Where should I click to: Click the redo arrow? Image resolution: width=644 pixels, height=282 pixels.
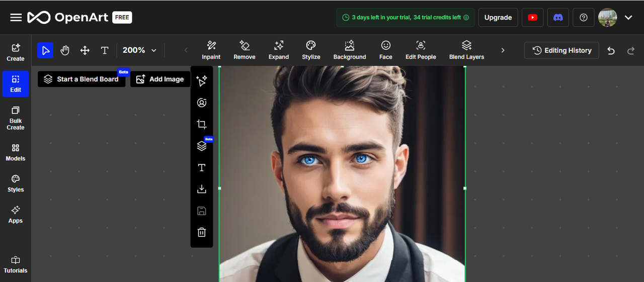(631, 50)
